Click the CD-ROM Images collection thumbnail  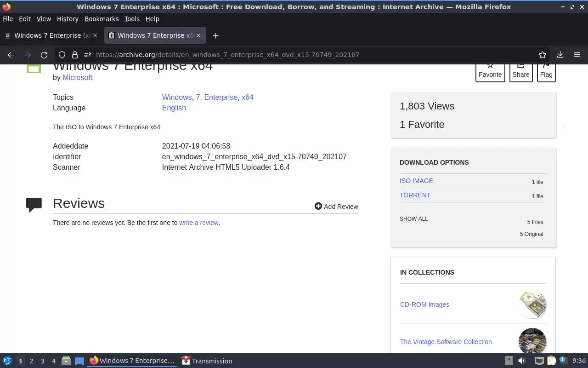pyautogui.click(x=532, y=305)
